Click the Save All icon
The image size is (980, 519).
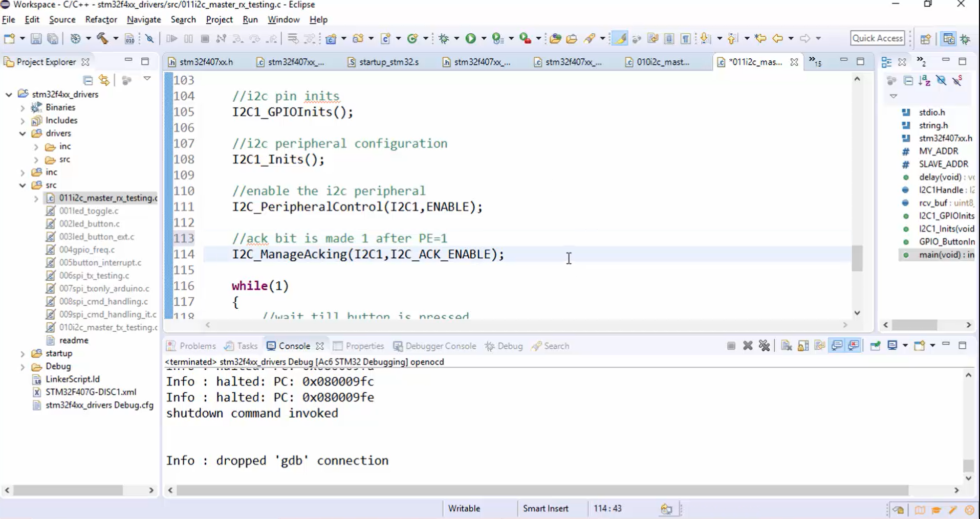pyautogui.click(x=52, y=38)
